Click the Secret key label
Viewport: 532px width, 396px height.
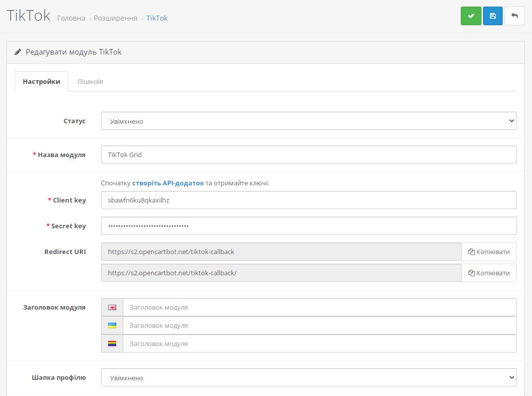click(69, 226)
